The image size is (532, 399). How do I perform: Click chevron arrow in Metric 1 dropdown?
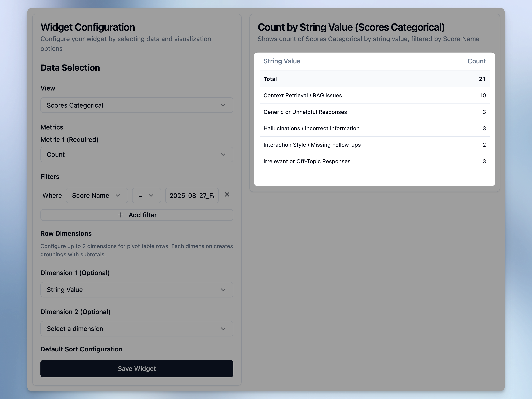pyautogui.click(x=223, y=154)
